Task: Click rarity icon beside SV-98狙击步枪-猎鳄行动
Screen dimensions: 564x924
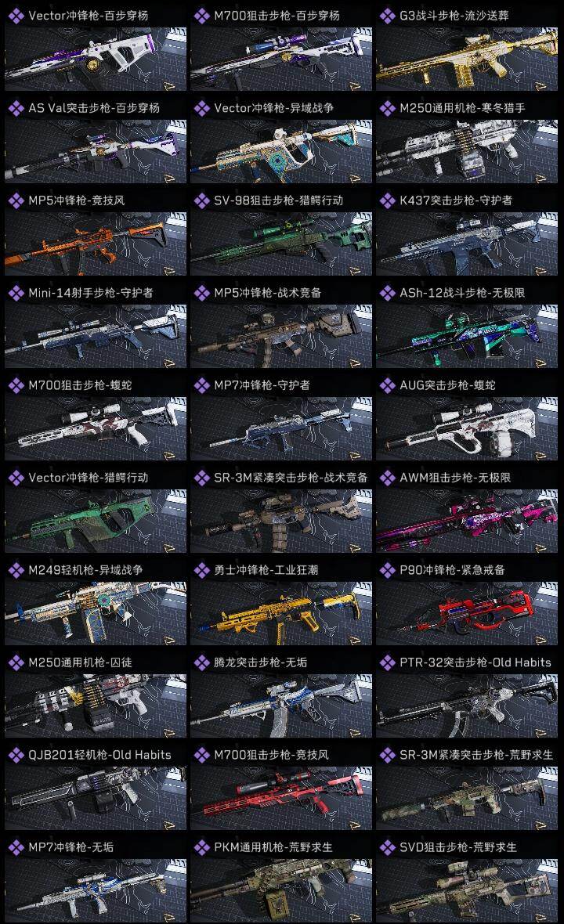Action: point(201,200)
